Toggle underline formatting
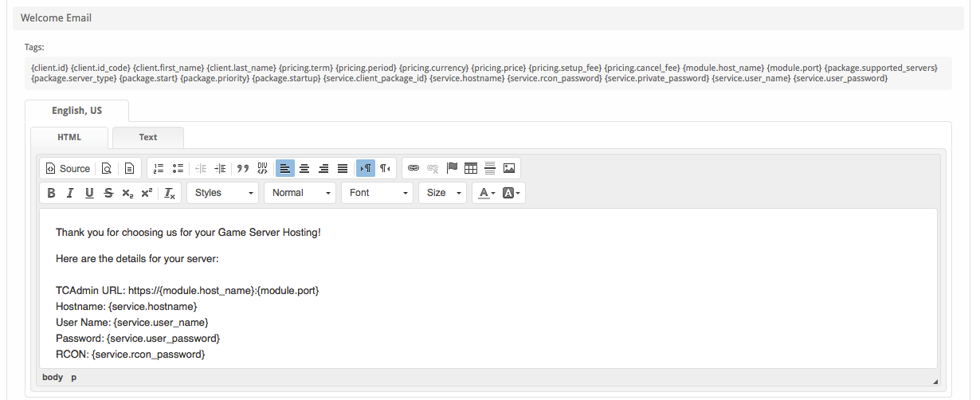Viewport: 980px width, 400px height. pos(89,193)
